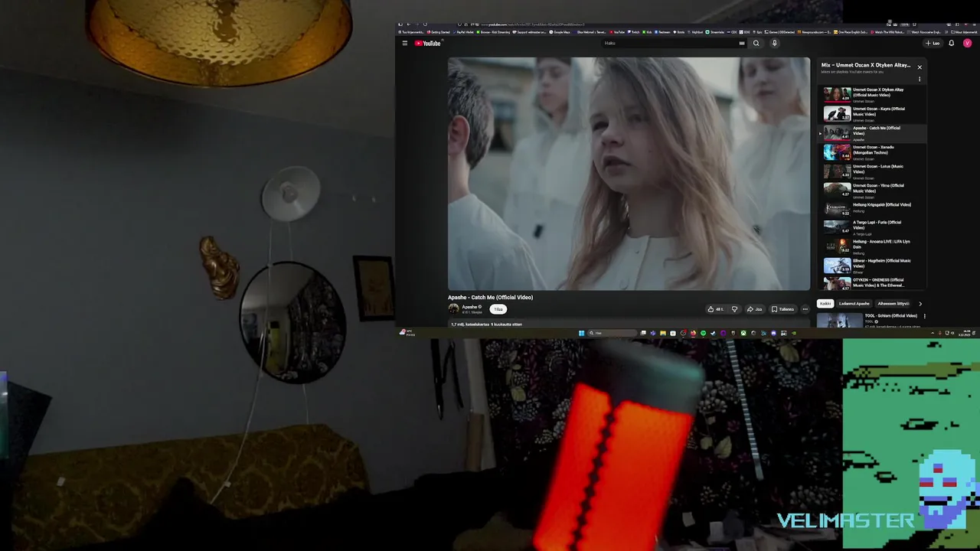Play Heilung - Anoana LIVE entry
The image size is (980, 551).
[x=872, y=246]
